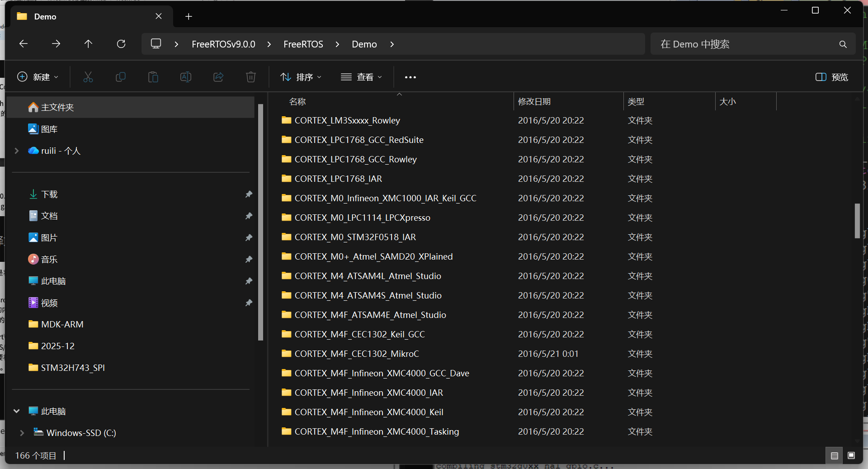Click the search magnifier icon

(843, 44)
